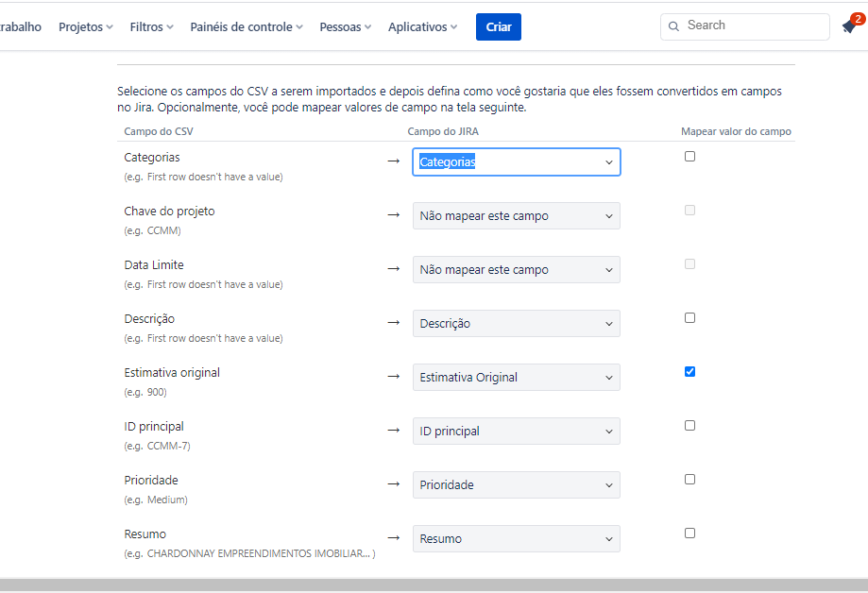
Task: Open the Categorias Jira field dropdown
Action: tap(517, 161)
